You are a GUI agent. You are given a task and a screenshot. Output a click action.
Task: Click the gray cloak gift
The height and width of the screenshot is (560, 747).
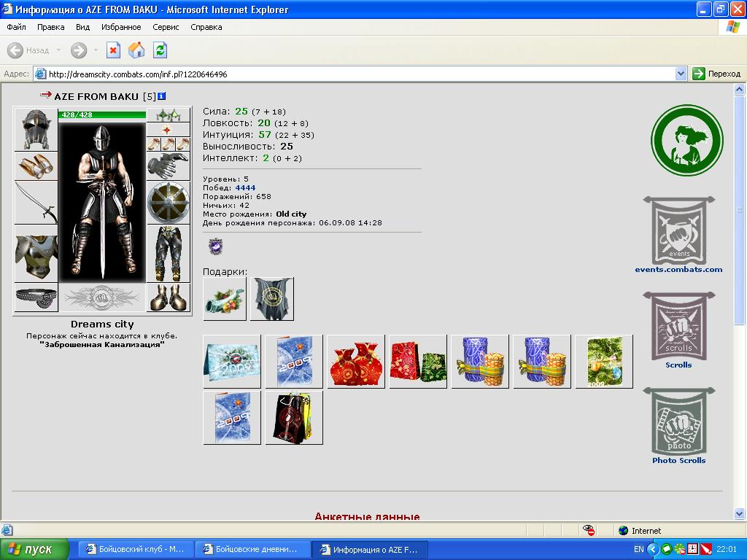pos(272,298)
